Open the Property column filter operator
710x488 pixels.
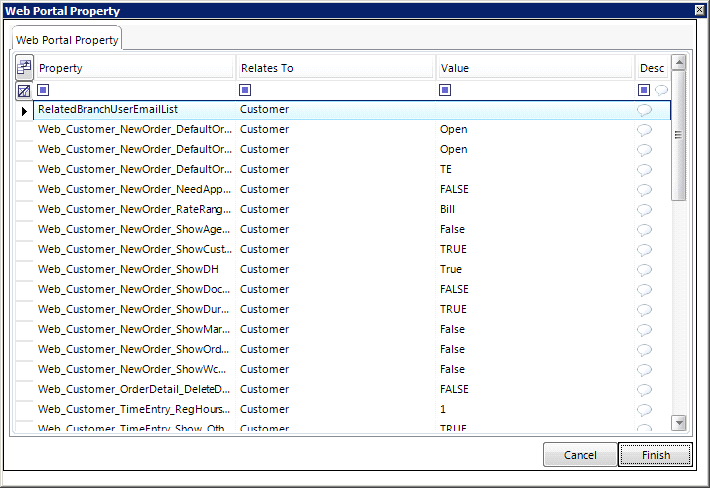pos(43,90)
